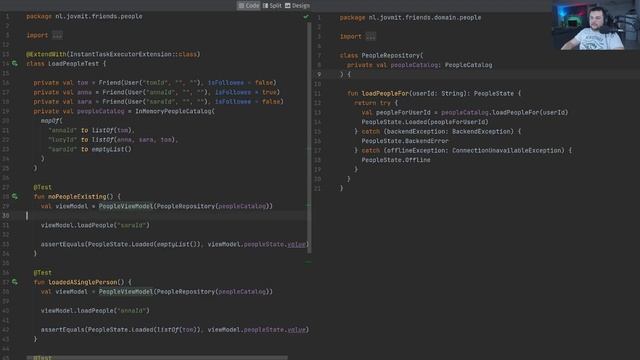Click InMemoryPeopleCatalog constructor call
The image size is (640, 360).
coord(174,111)
